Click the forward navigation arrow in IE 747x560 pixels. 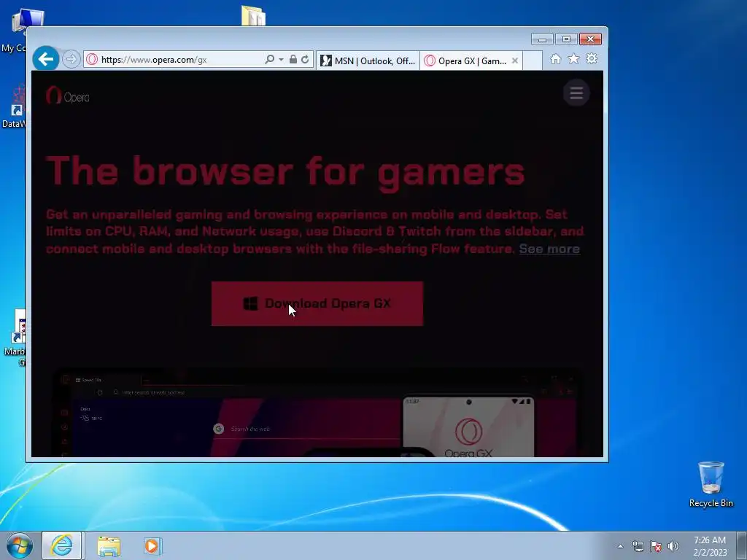[71, 59]
